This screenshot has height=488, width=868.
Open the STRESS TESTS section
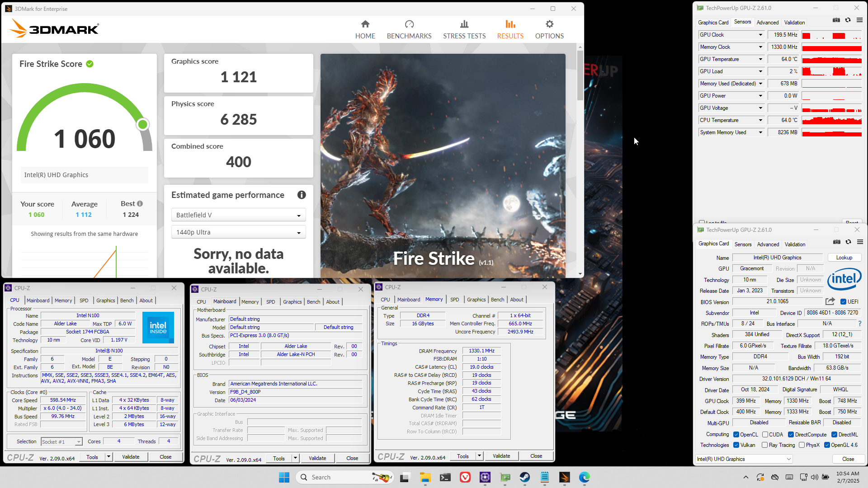464,30
